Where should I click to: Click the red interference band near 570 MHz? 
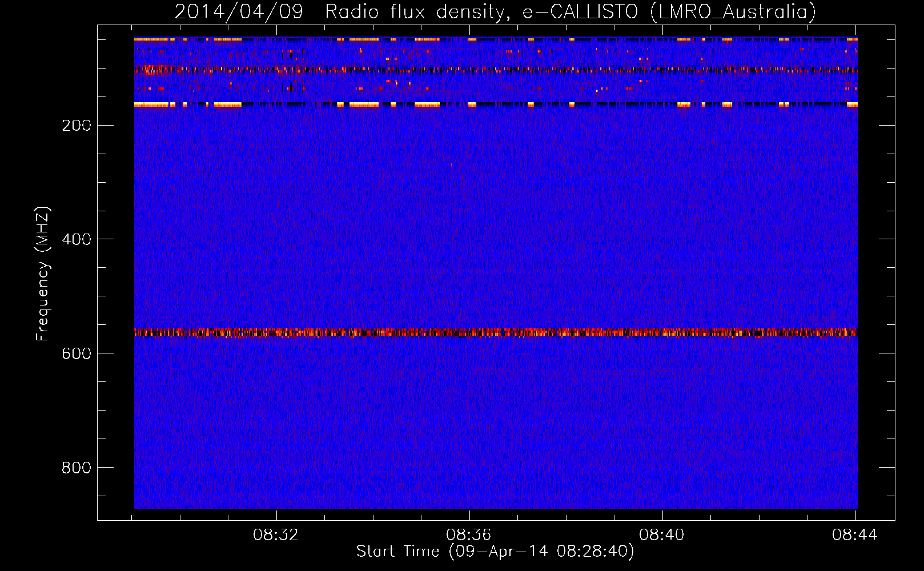(496, 332)
